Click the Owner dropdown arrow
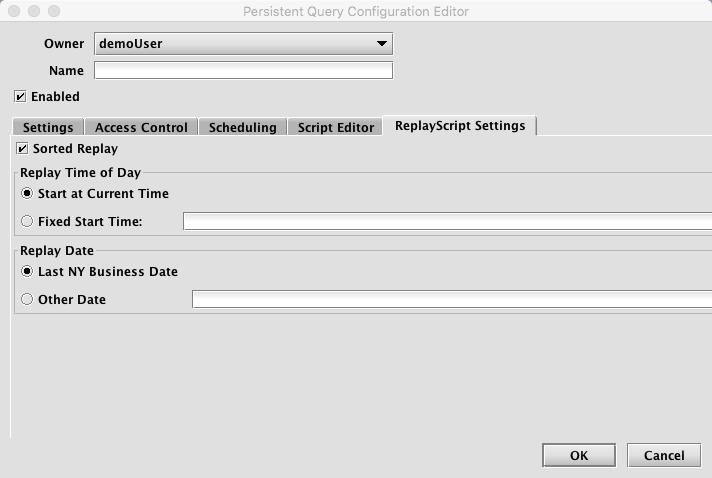This screenshot has height=478, width=712. tap(382, 44)
